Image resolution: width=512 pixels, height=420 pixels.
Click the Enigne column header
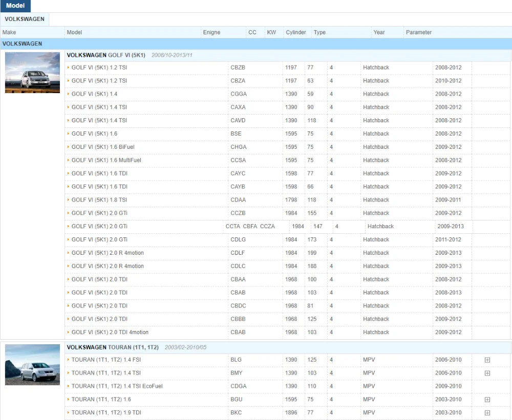tap(223, 32)
